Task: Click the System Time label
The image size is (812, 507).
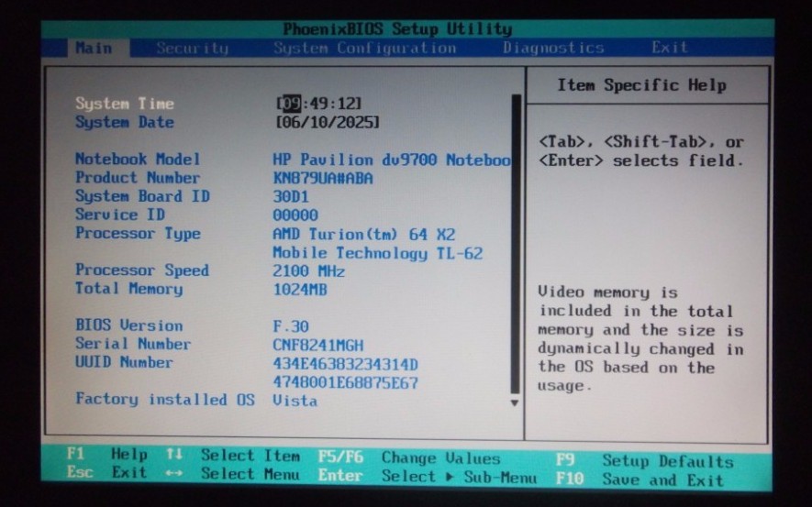Action: (x=124, y=104)
